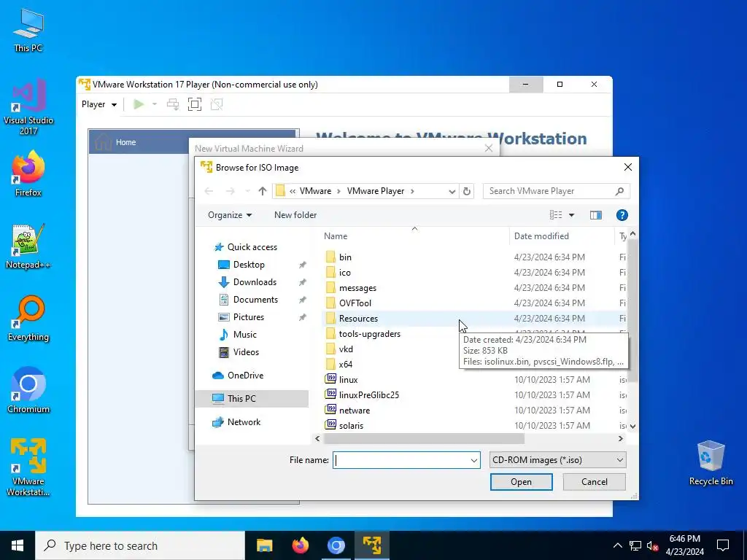
Task: Open Notepad++ desktop shortcut
Action: click(x=28, y=246)
